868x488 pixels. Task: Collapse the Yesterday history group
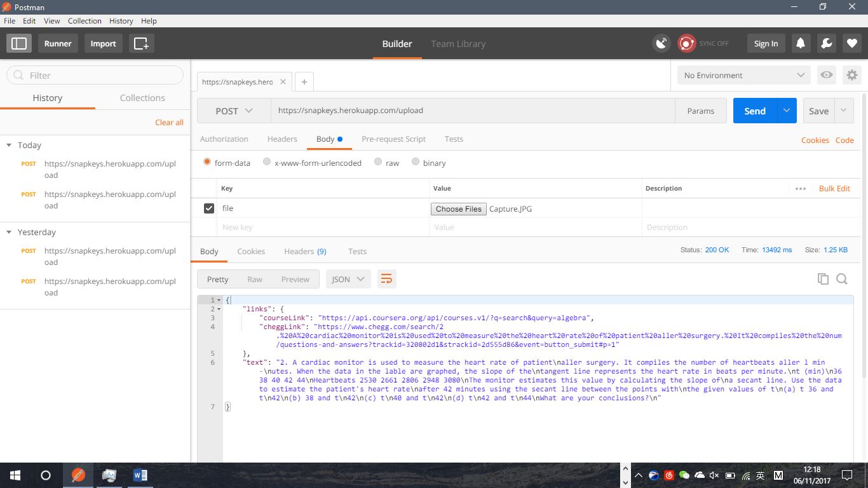click(9, 232)
